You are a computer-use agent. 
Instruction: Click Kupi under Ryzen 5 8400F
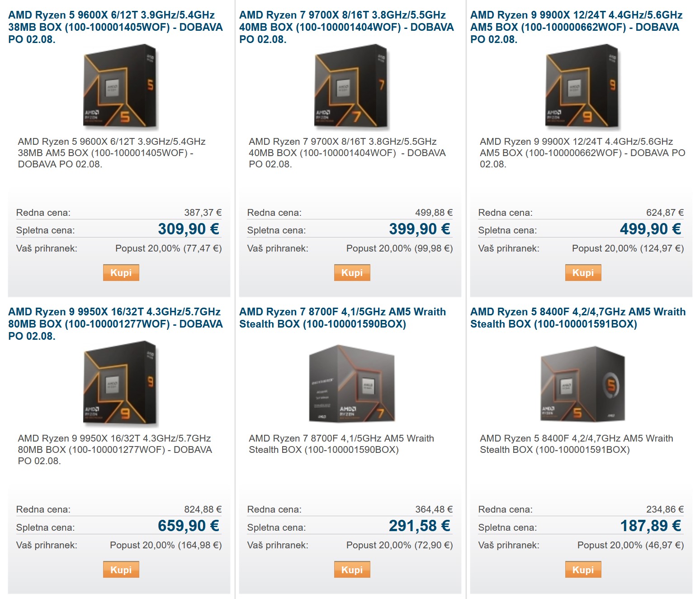[583, 570]
